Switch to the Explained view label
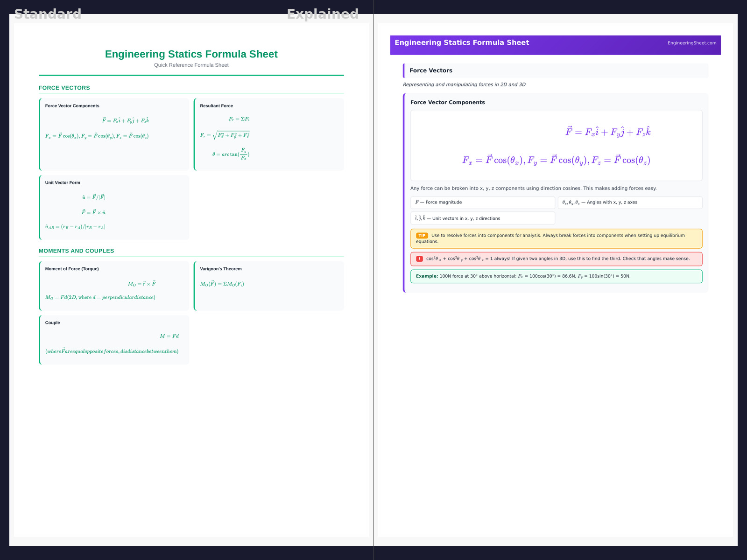The image size is (747, 560). pos(323,14)
